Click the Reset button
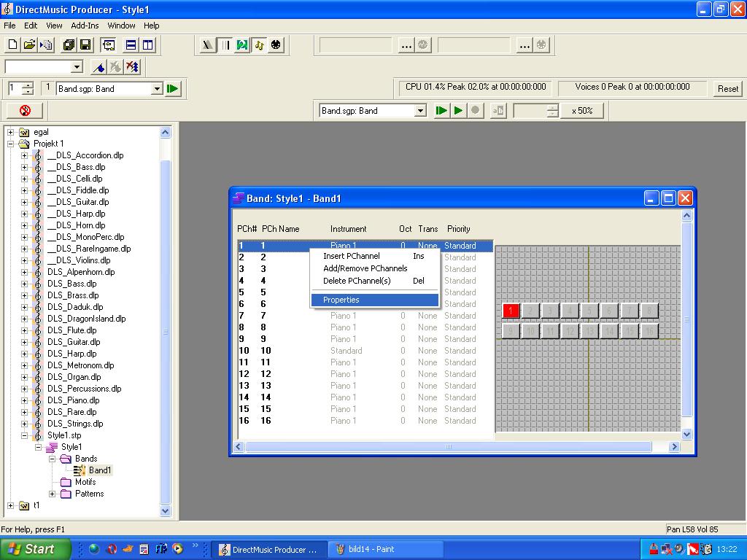The image size is (747, 560). (727, 89)
